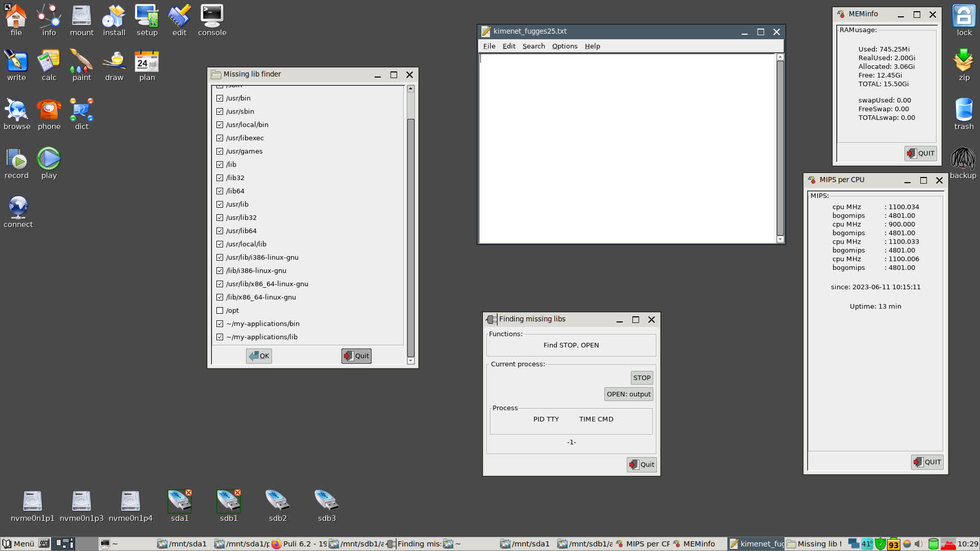Open the Options menu in text editor

coord(565,46)
